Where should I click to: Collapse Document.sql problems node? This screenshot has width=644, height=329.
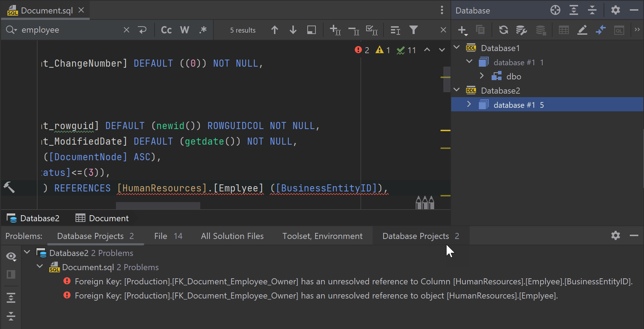point(40,267)
